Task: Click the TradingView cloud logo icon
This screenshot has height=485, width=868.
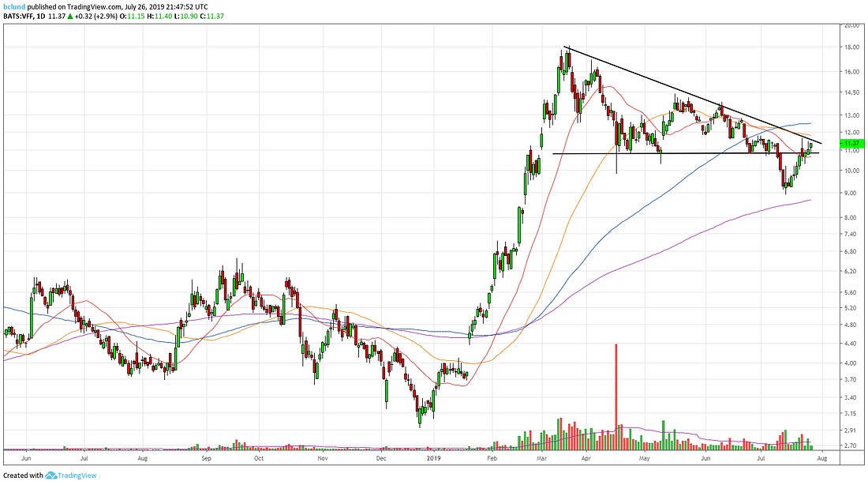Action: (x=51, y=476)
